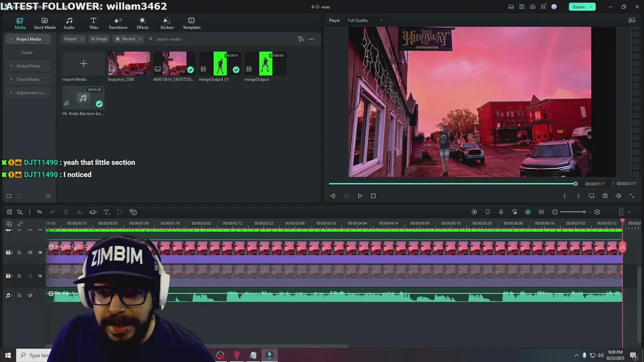Toggle the auto link chain icon

click(x=20, y=224)
